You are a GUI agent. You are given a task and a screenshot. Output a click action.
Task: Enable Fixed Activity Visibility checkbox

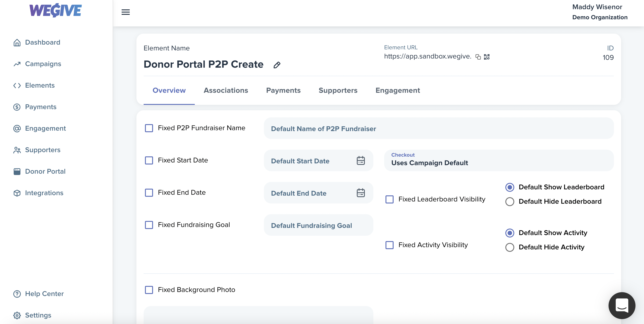coord(389,245)
